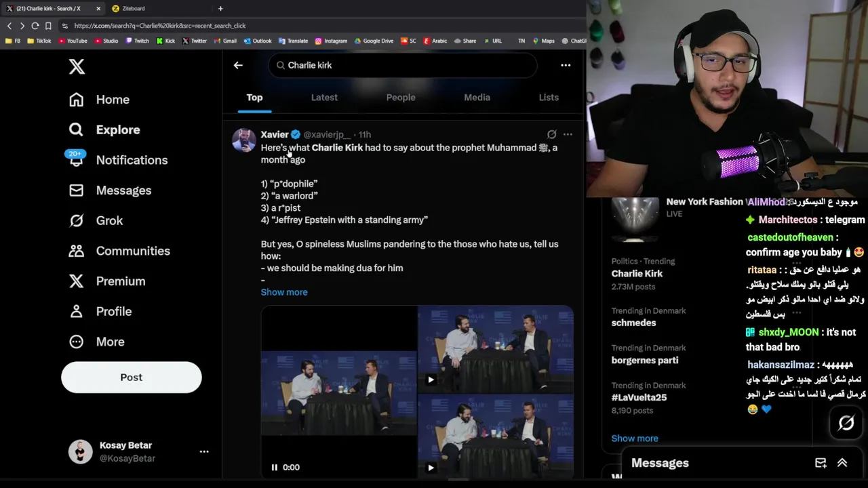Image resolution: width=868 pixels, height=488 pixels.
Task: Open the Studio bookmark
Action: pyautogui.click(x=106, y=41)
